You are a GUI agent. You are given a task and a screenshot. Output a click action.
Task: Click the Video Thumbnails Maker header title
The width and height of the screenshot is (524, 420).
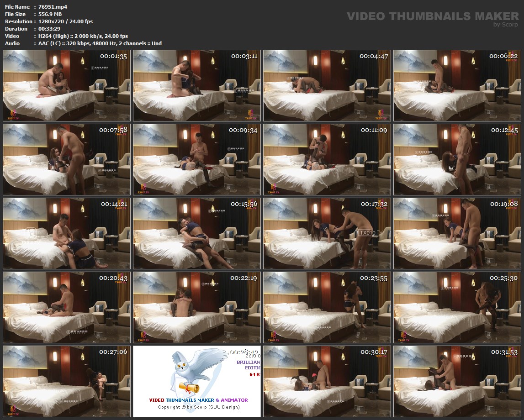tap(432, 16)
